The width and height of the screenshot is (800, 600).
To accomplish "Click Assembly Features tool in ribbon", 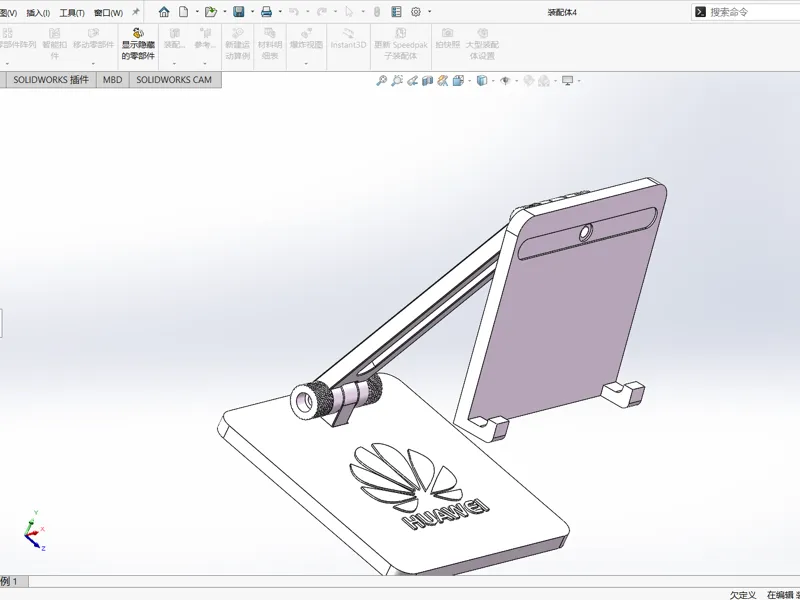I will (x=174, y=39).
